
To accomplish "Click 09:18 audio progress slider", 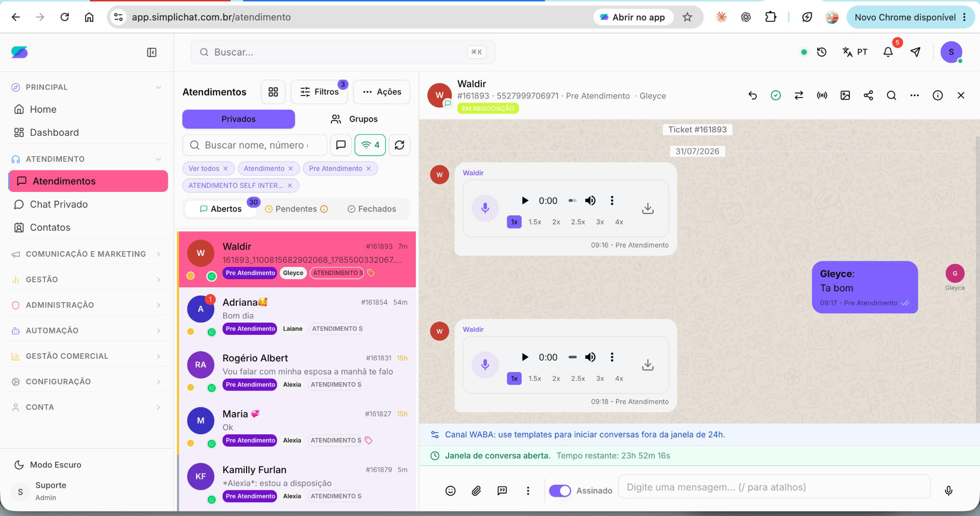I will (x=573, y=357).
